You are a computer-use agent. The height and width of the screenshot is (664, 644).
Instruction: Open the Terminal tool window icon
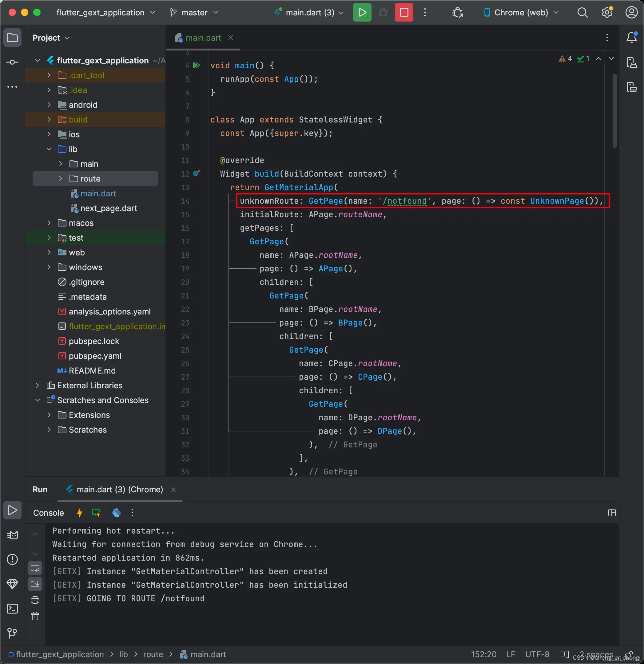point(12,608)
